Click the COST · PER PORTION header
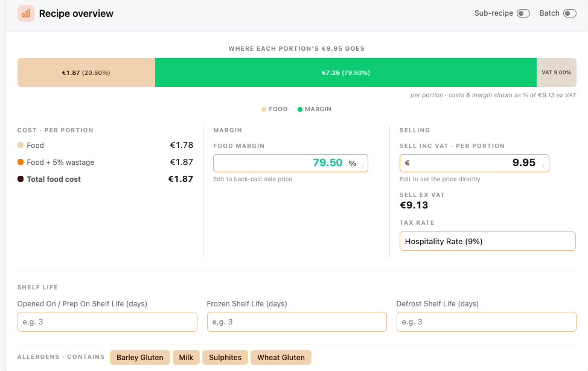The height and width of the screenshot is (371, 588). click(x=55, y=131)
